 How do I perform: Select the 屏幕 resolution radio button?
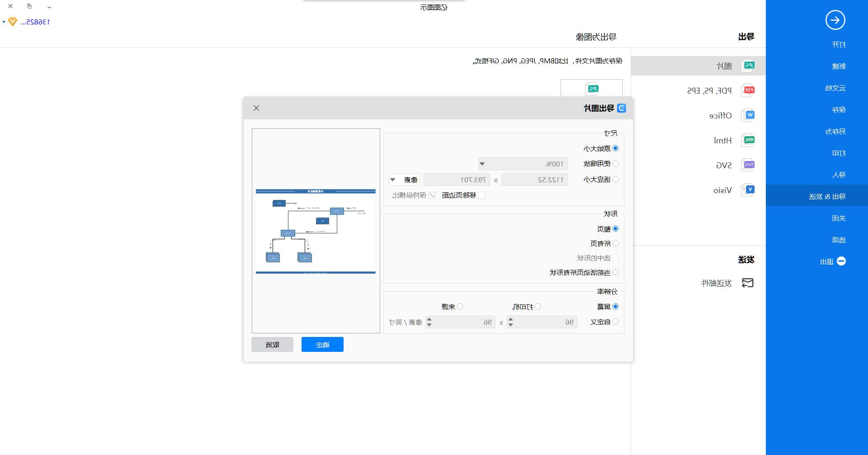coord(615,307)
